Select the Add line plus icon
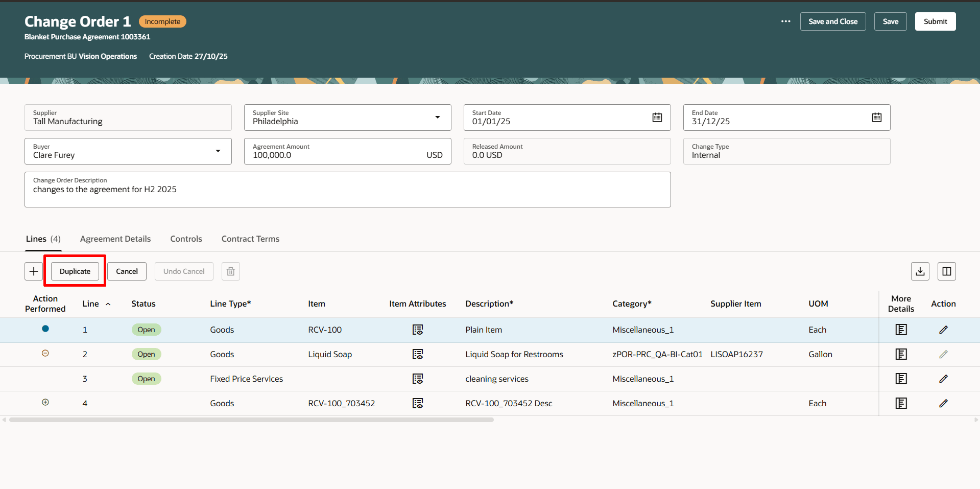Viewport: 980px width, 489px height. pos(34,271)
